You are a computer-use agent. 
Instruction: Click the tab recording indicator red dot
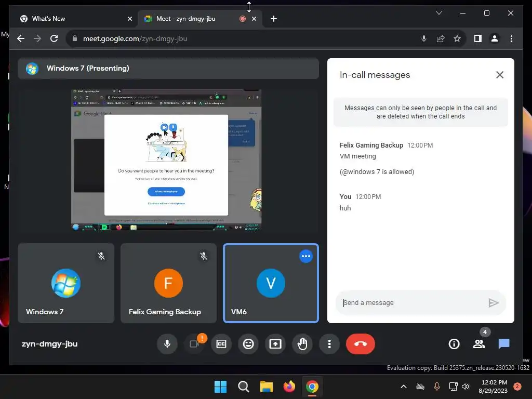point(242,19)
